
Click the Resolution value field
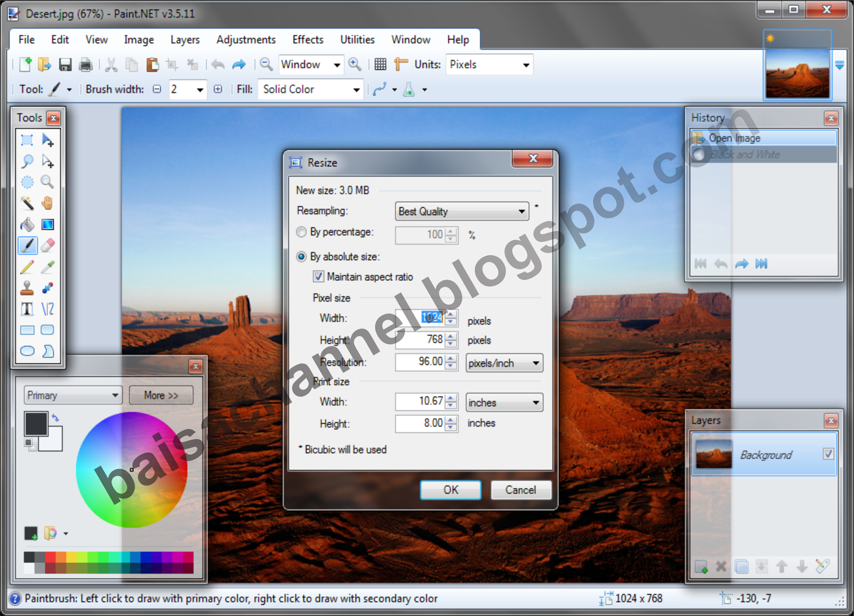coord(420,362)
